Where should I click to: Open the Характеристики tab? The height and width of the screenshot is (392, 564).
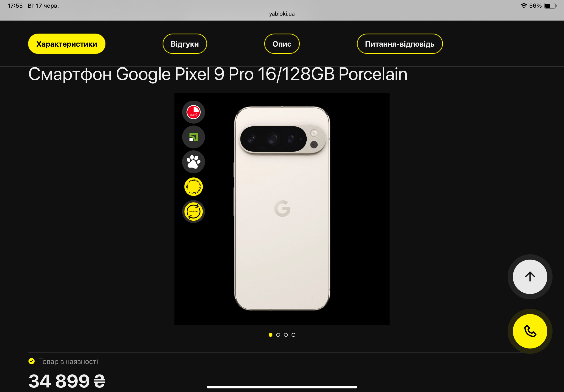click(x=67, y=44)
